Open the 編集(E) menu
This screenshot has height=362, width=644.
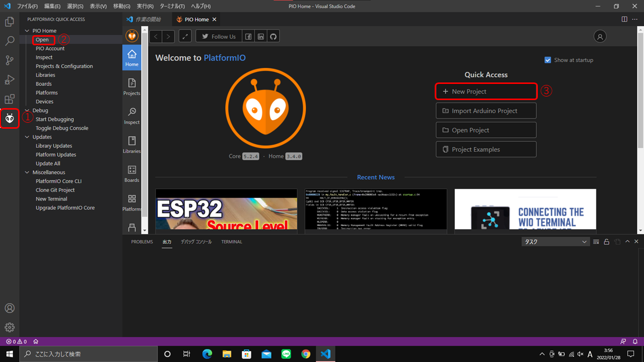pos(52,6)
